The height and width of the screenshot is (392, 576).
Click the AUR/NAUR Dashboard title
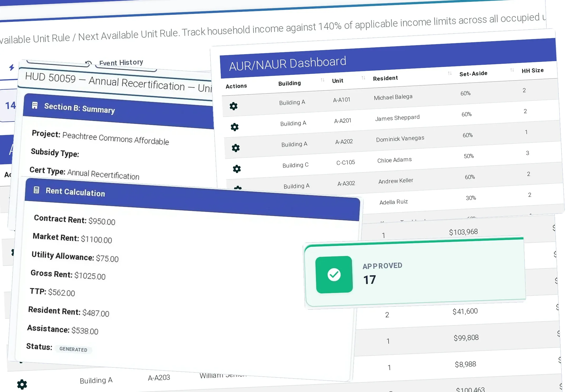pyautogui.click(x=287, y=64)
